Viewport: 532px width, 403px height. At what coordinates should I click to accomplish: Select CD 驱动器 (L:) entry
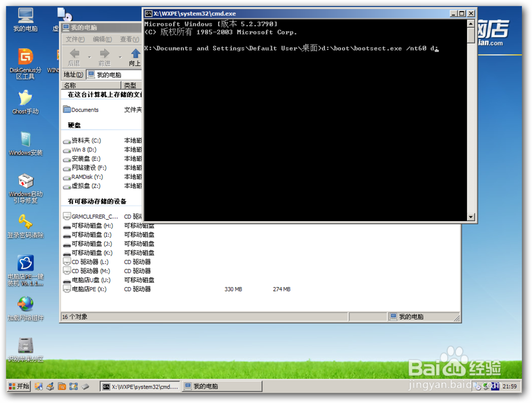coord(86,262)
